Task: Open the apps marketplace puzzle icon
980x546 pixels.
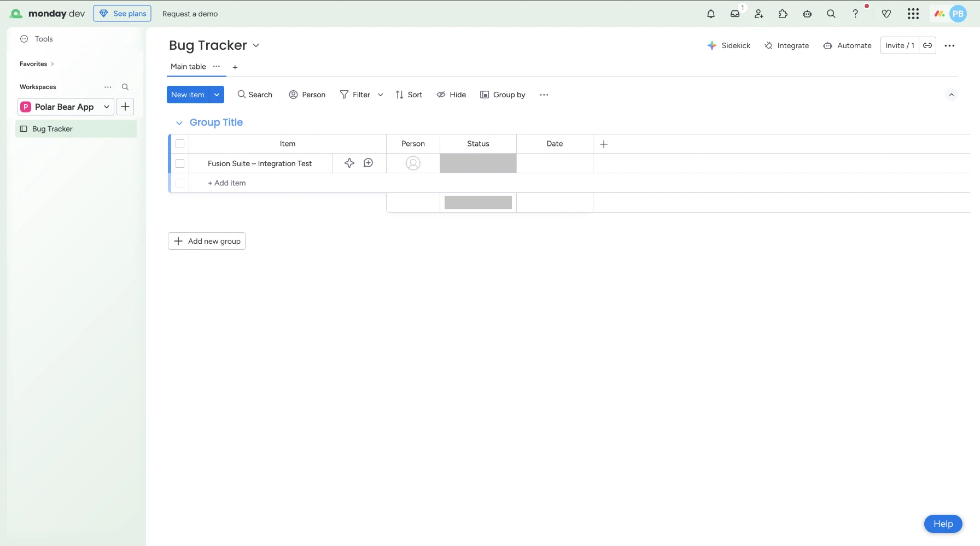Action: [x=783, y=14]
